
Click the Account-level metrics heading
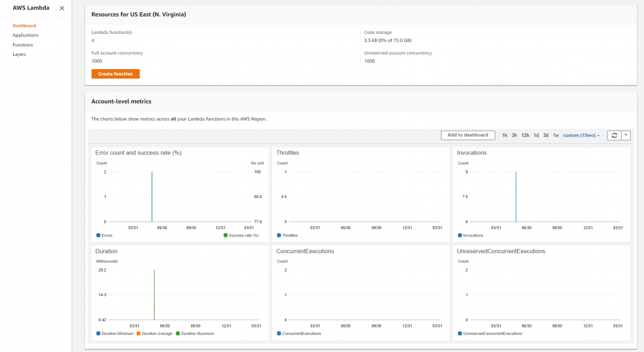click(121, 101)
